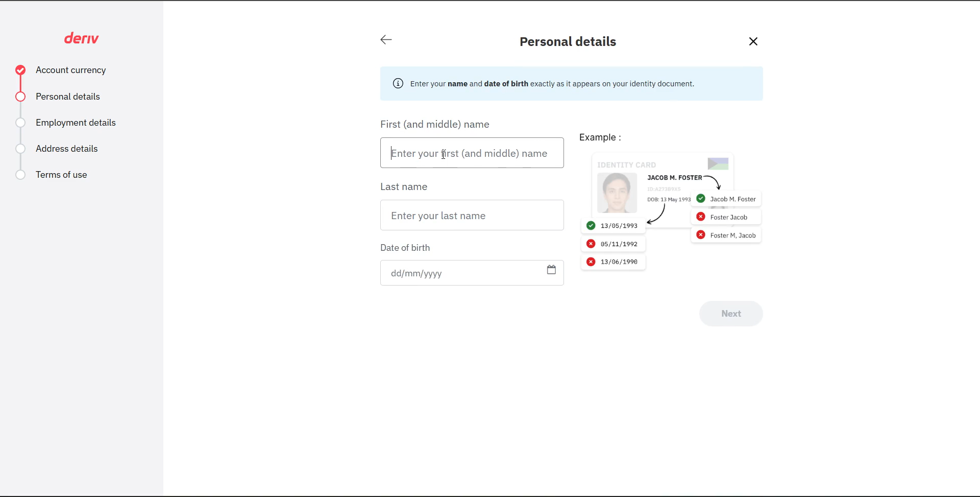Select the Address details step
This screenshot has height=497, width=980.
(x=67, y=149)
